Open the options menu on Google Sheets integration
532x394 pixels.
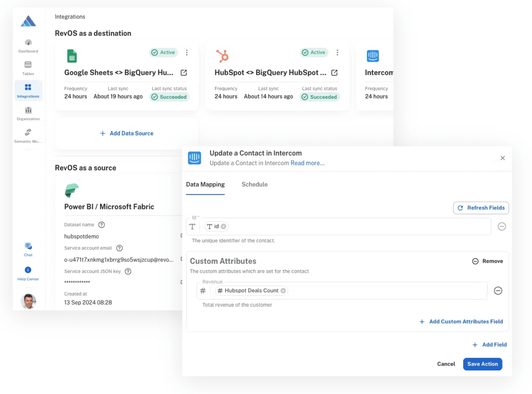[187, 52]
